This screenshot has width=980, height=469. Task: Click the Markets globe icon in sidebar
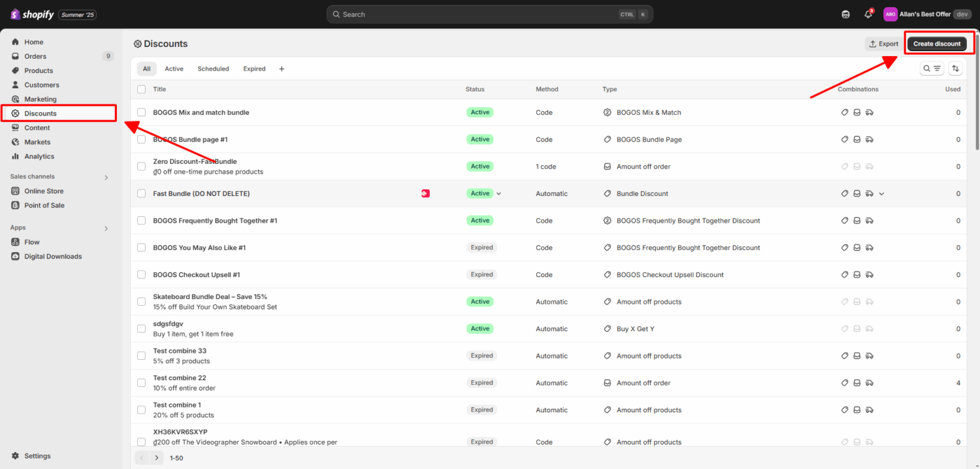(16, 142)
